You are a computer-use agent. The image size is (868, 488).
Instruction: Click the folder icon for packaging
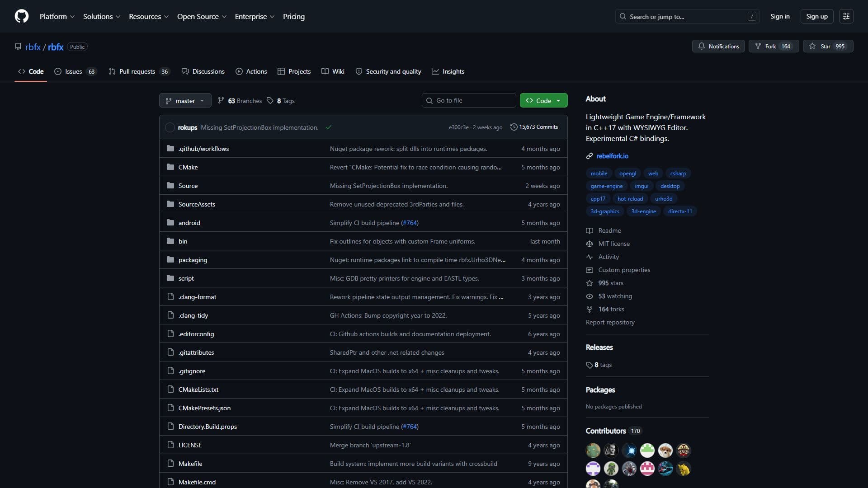[170, 260]
